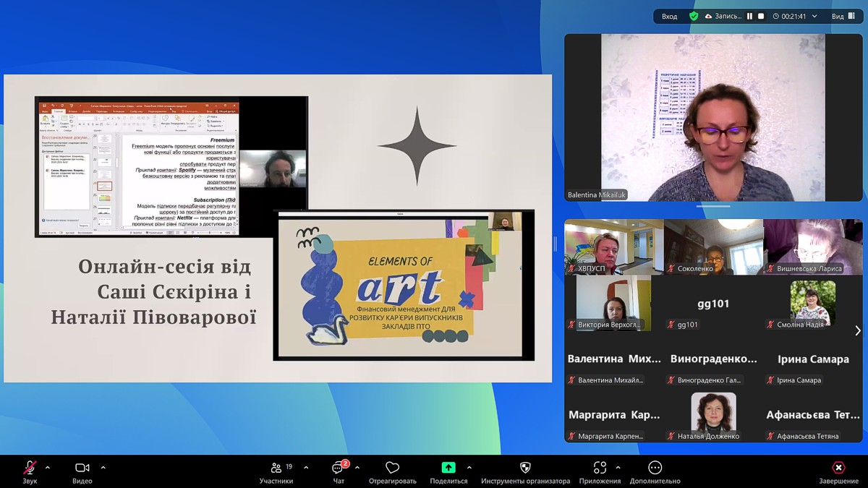Viewport: 868px width, 488px height.
Task: Open the Участники participants panel
Action: tap(276, 471)
